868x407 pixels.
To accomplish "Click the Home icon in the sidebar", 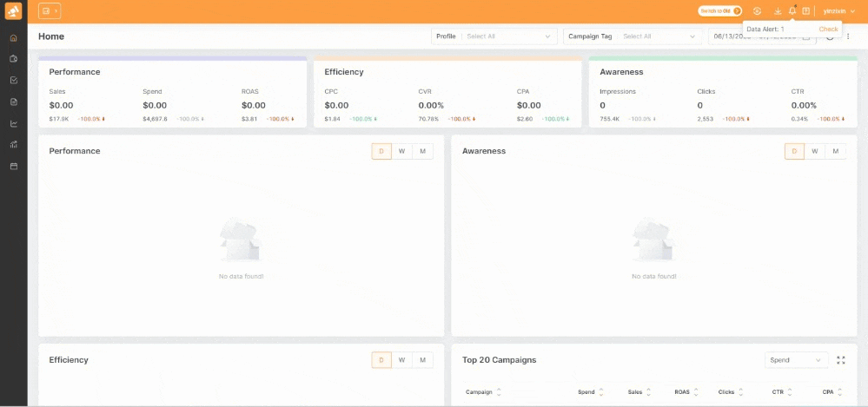I will click(13, 38).
